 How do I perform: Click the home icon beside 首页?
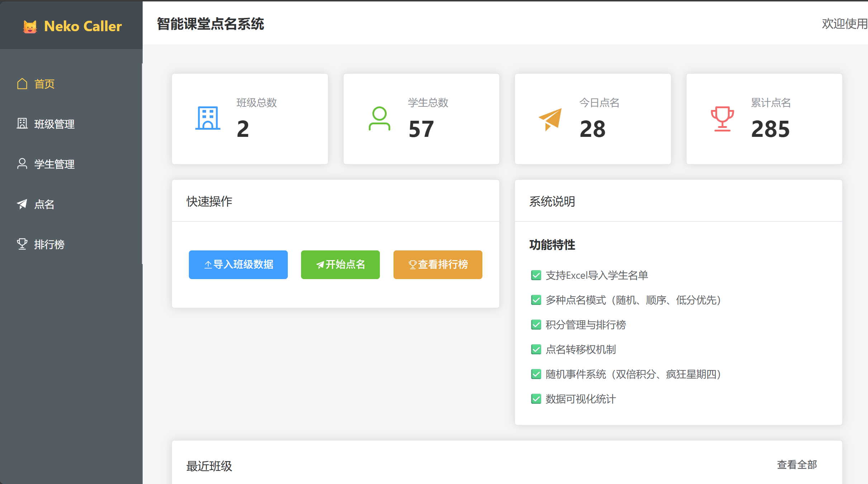click(22, 83)
